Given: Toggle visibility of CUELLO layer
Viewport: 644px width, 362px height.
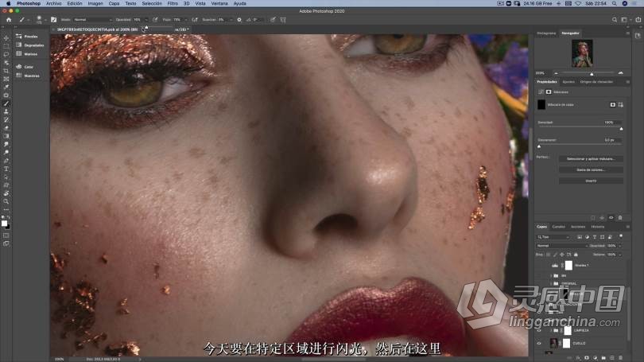Looking at the screenshot, I should tap(539, 343).
